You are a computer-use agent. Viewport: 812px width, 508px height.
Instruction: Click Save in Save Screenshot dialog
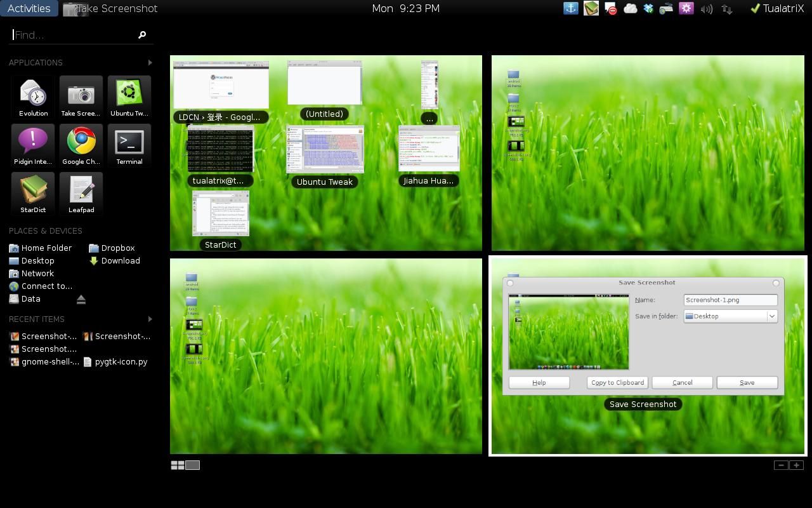point(747,382)
